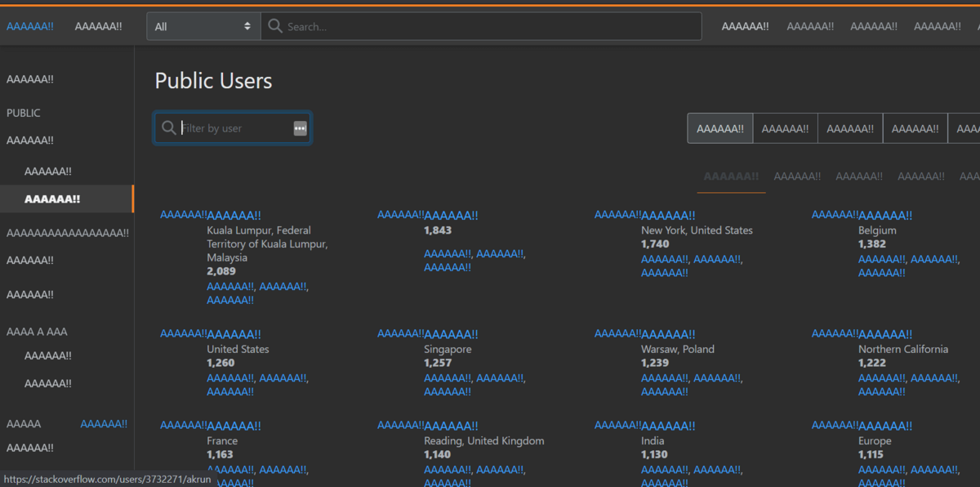Viewport: 980px width, 487px height.
Task: Click the magnifier icon in the user filter box
Action: coord(168,127)
